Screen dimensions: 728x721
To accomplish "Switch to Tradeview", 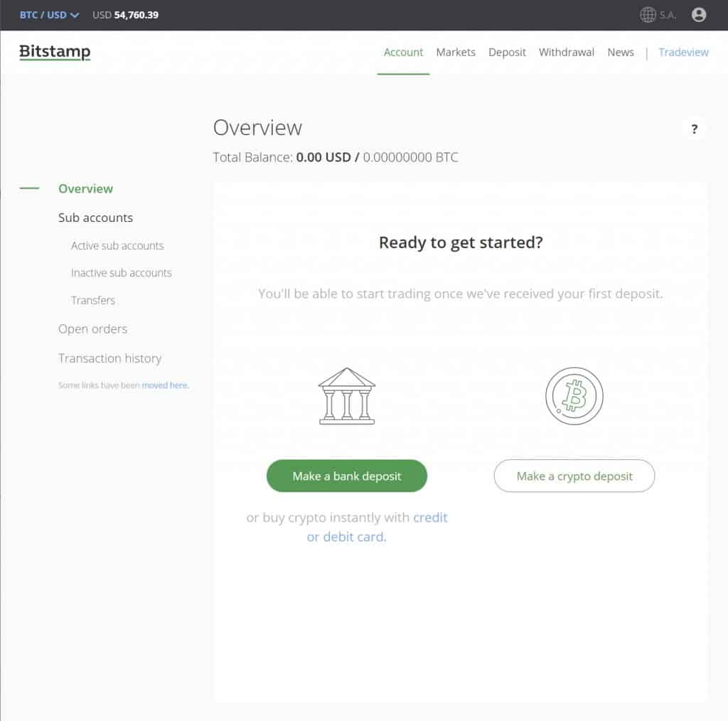I will (x=682, y=52).
